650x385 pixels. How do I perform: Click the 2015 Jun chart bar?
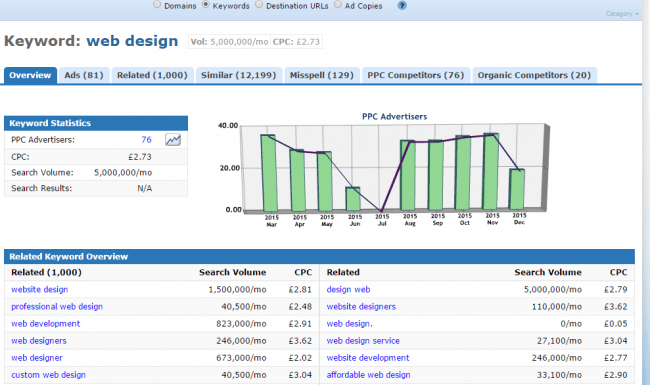click(353, 199)
